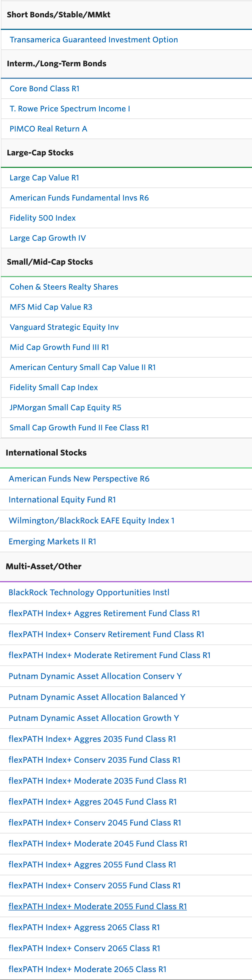The width and height of the screenshot is (252, 980).
Task: Open MFS Mid Cap Value R3
Action: (x=51, y=307)
